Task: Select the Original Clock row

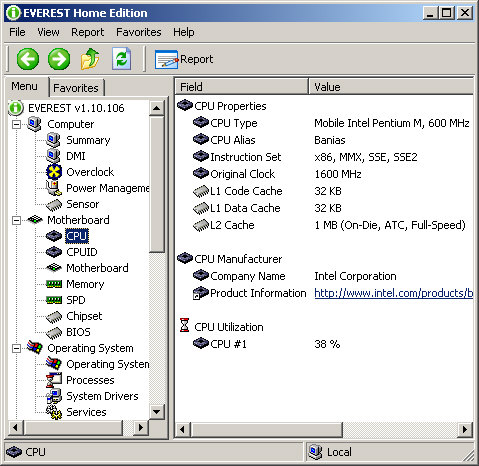Action: pos(324,174)
